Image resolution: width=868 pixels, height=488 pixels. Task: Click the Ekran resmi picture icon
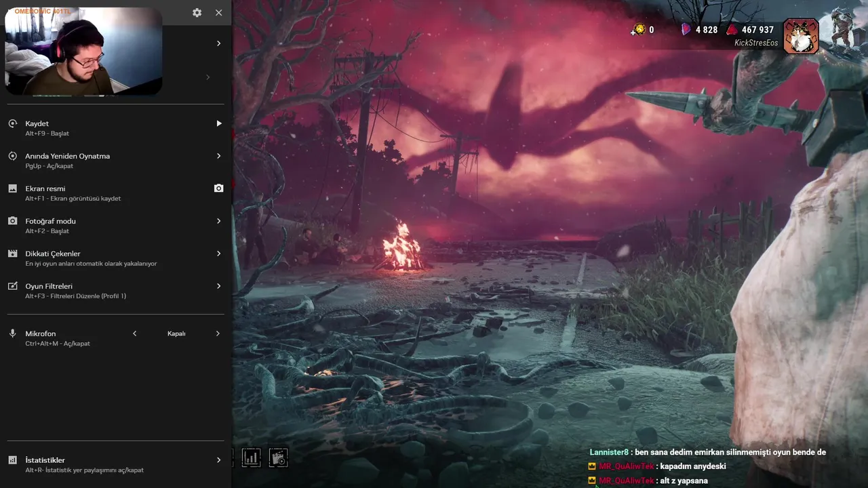(12, 188)
